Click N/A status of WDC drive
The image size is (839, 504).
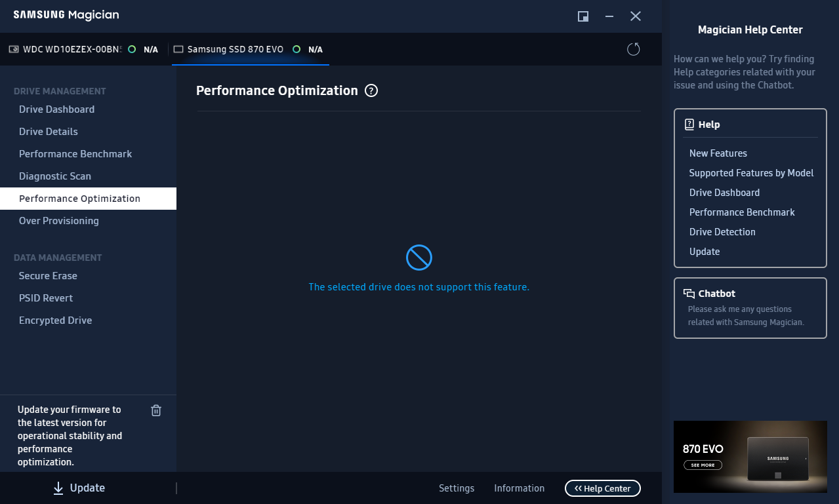point(151,49)
